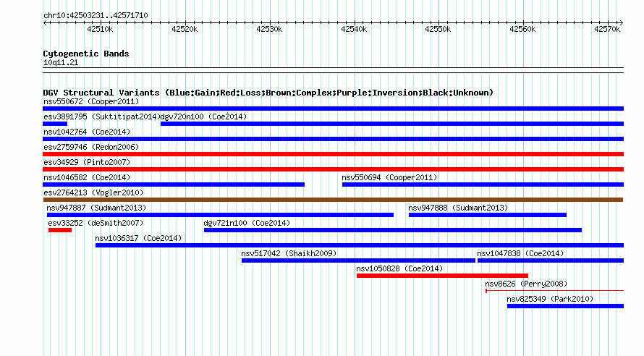Click the 42570k ruler tick label
Image resolution: width=644 pixels, height=356 pixels.
click(607, 29)
